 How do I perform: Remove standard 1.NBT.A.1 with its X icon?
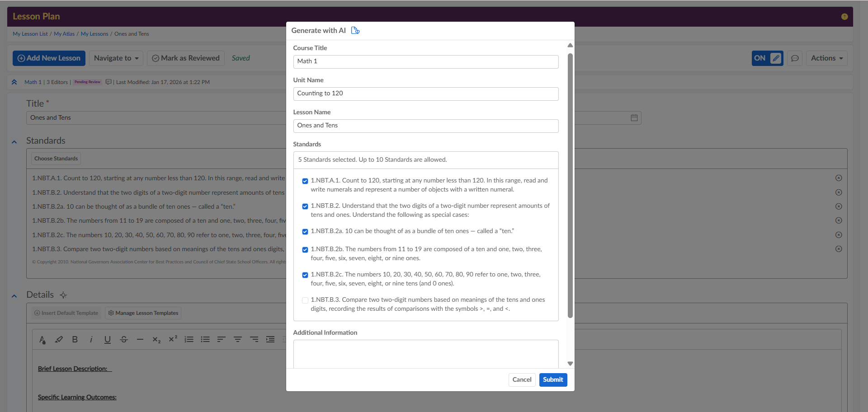pos(838,178)
